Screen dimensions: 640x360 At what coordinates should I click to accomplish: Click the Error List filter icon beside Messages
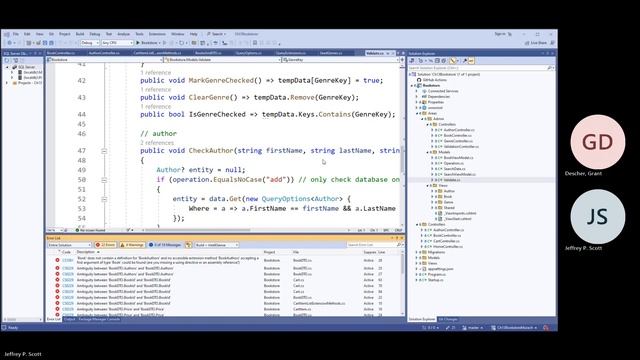click(x=188, y=245)
